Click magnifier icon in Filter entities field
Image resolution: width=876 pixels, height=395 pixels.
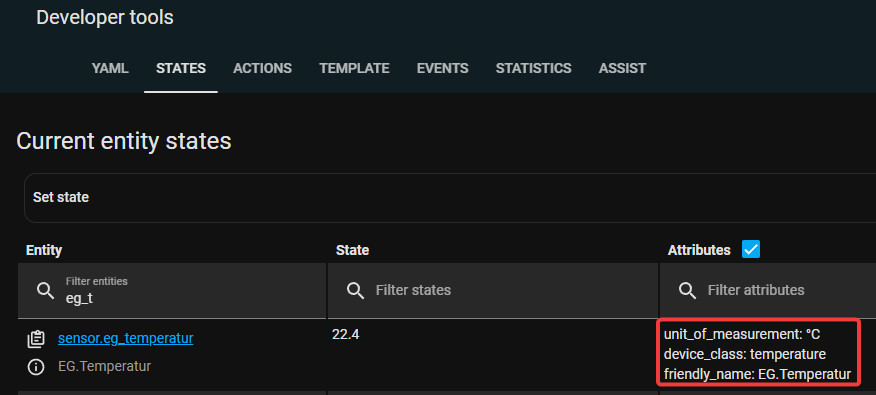45,291
